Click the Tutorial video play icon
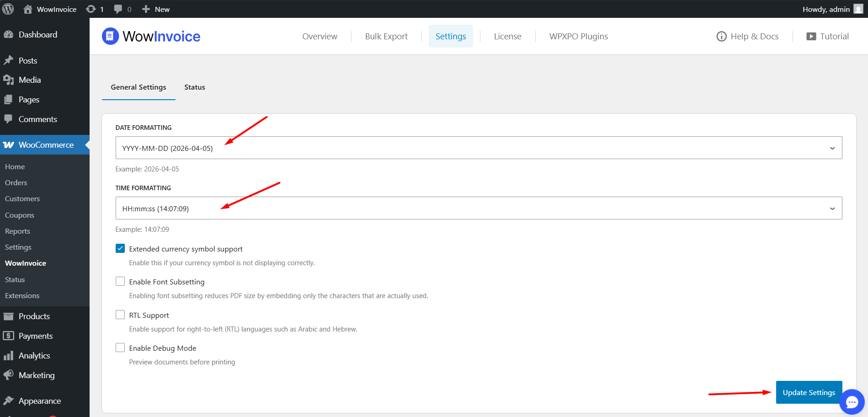The image size is (868, 417). [x=811, y=37]
